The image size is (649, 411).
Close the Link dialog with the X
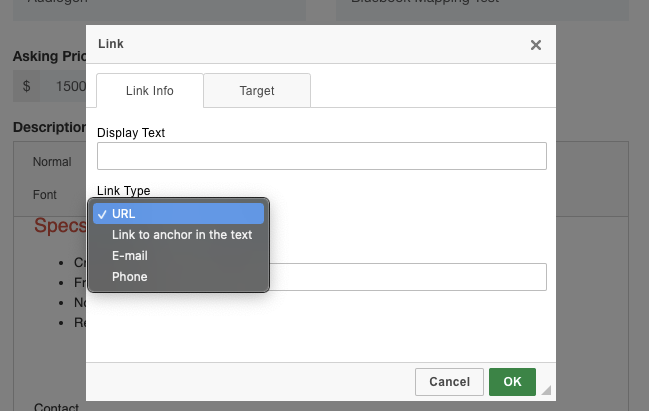coord(536,45)
